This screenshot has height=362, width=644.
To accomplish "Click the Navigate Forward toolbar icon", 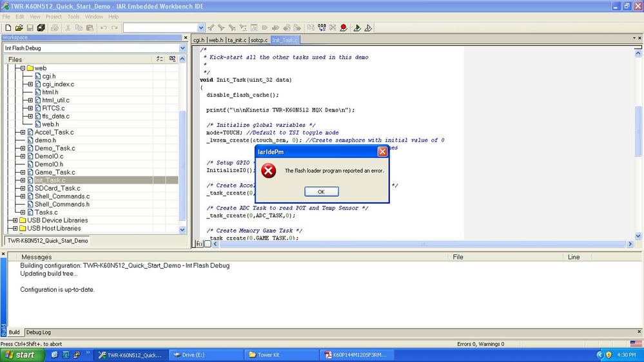I will tap(297, 28).
